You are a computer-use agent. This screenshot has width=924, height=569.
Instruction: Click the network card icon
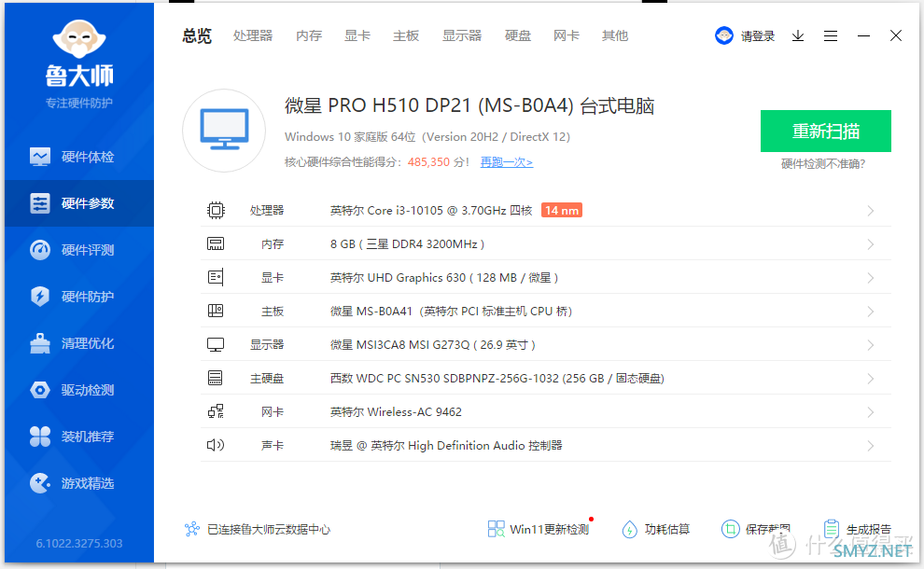tap(216, 411)
